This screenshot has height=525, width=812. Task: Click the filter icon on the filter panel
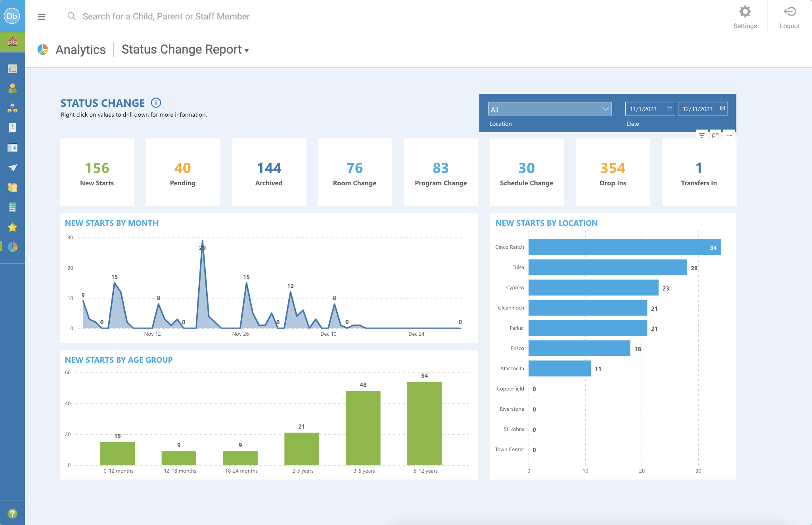[x=702, y=135]
